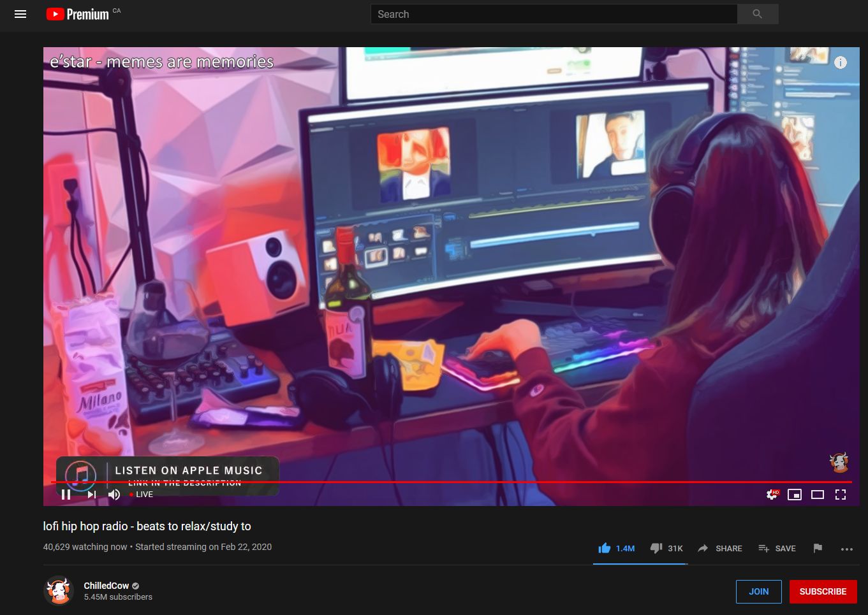Screen dimensions: 868x615
Task: Open the video info card icon
Action: pos(841,62)
